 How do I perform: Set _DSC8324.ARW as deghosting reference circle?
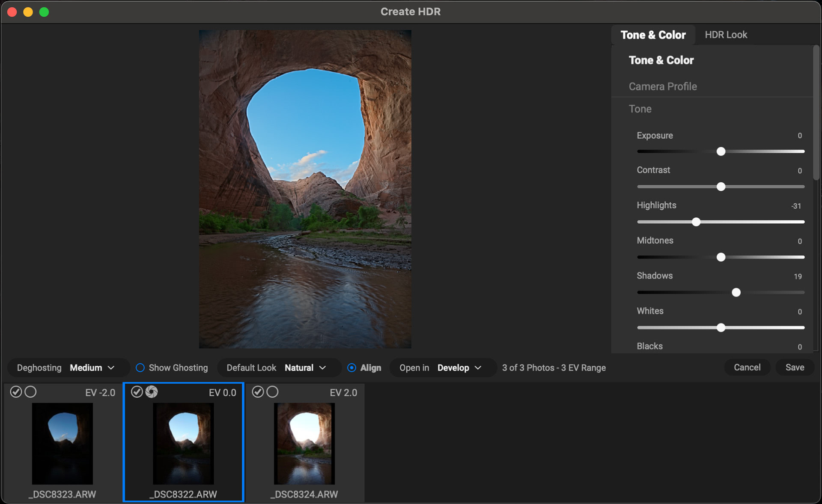pos(273,392)
